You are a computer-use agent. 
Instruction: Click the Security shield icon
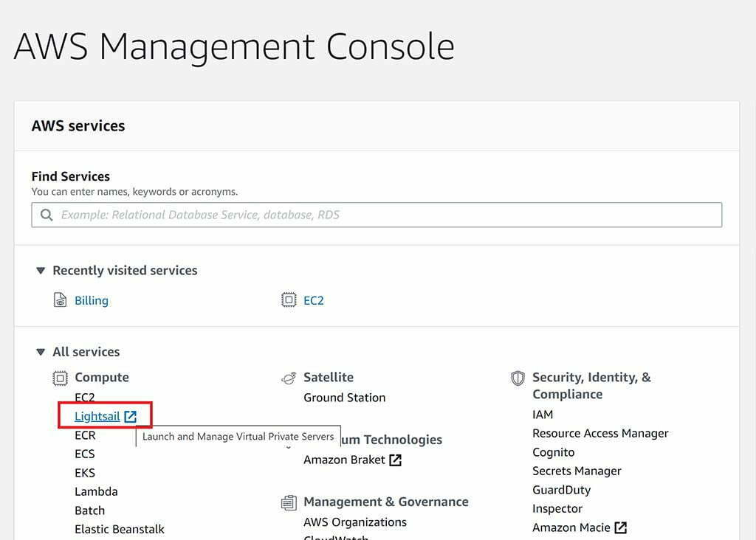518,378
